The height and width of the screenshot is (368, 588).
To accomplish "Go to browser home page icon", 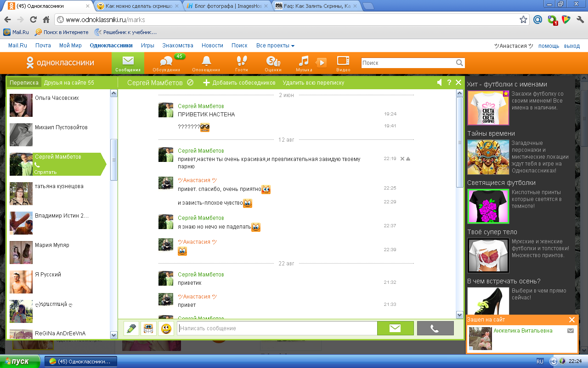I will pyautogui.click(x=46, y=20).
